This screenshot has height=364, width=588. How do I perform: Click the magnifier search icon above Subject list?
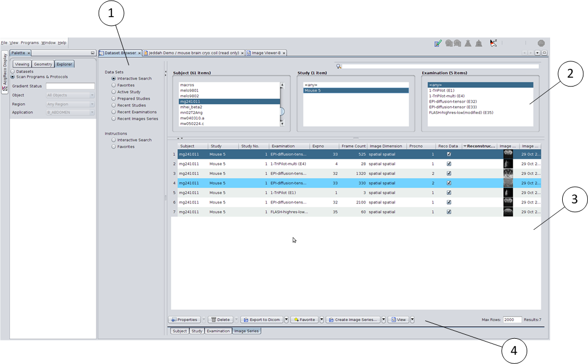click(338, 66)
